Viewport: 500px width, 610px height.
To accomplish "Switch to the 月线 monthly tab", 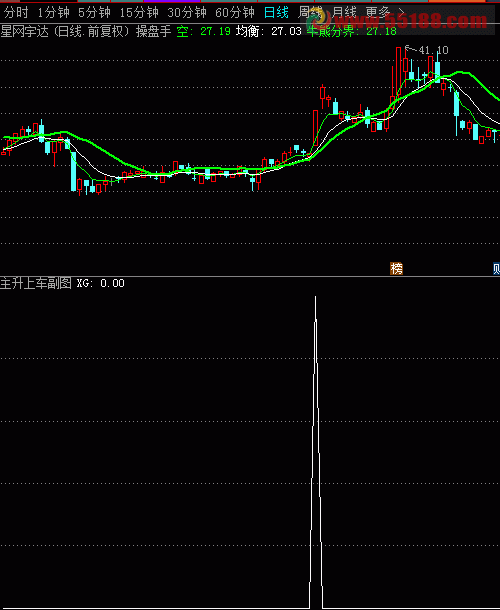I will pos(344,13).
